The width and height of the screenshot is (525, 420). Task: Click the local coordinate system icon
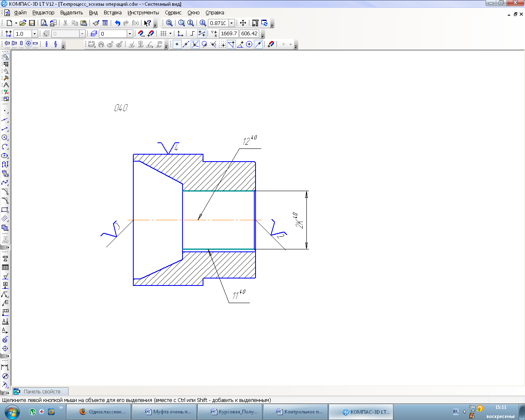(180, 34)
